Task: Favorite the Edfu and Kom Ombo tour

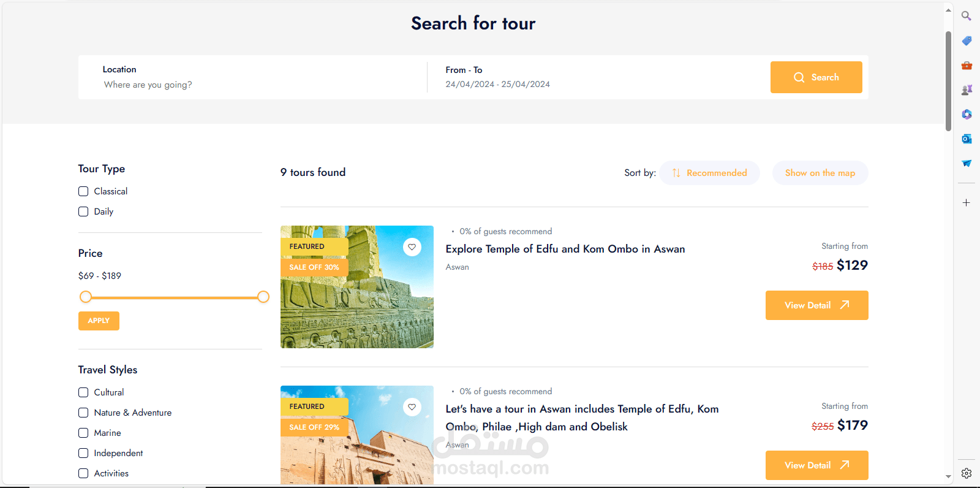Action: click(x=412, y=247)
